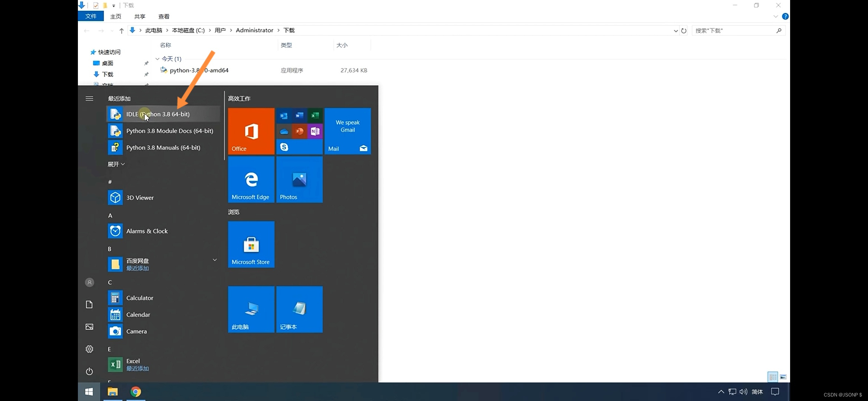This screenshot has height=401, width=868.
Task: Launch Excel from app list
Action: [163, 365]
